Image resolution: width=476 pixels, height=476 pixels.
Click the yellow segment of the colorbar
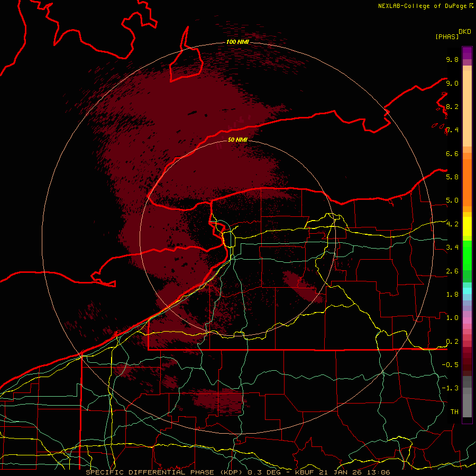(467, 226)
